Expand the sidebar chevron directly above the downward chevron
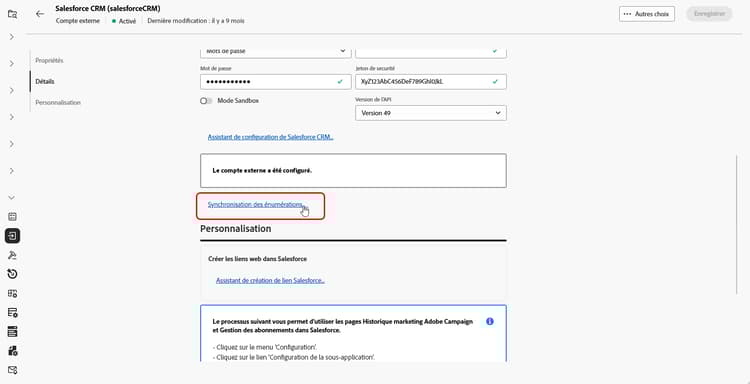 pos(12,171)
